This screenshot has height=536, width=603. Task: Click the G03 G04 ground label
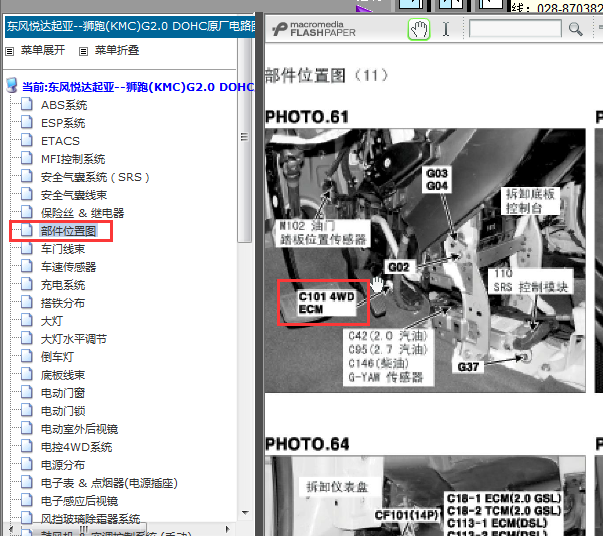437,180
